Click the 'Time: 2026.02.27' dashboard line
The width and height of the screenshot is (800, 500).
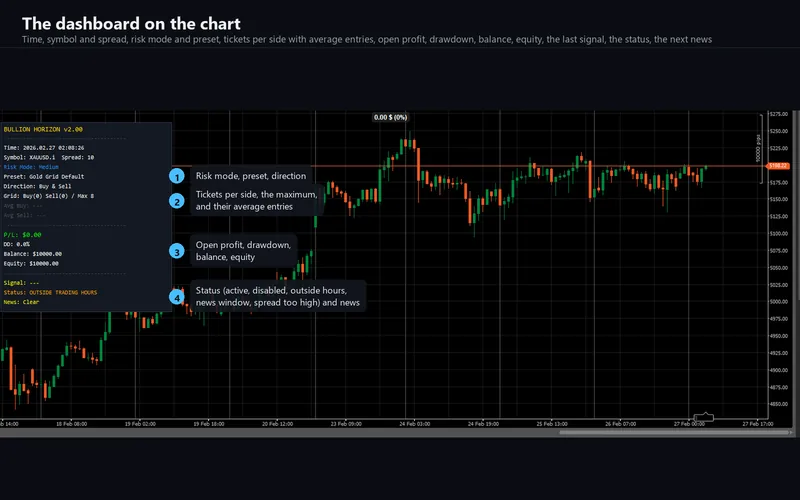pyautogui.click(x=44, y=148)
